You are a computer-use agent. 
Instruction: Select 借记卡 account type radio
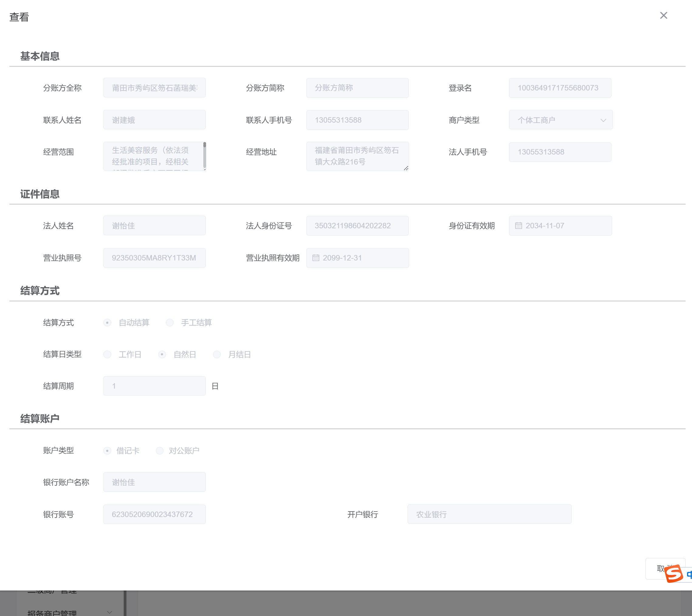tap(107, 451)
